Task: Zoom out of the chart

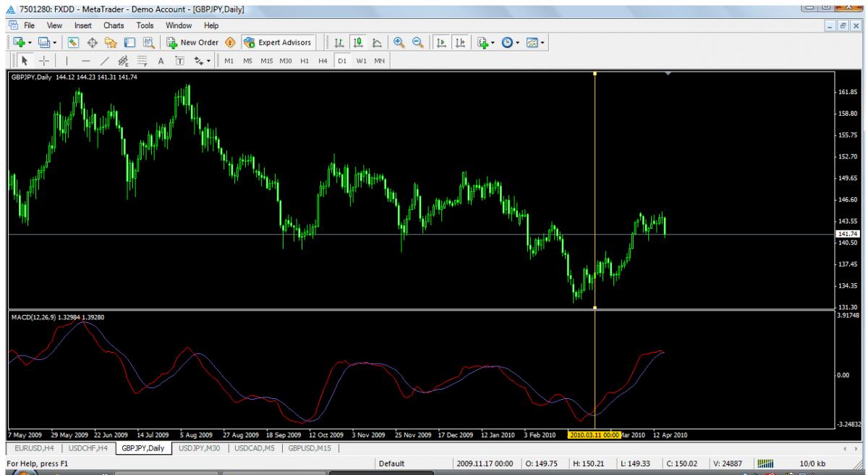Action: [417, 42]
